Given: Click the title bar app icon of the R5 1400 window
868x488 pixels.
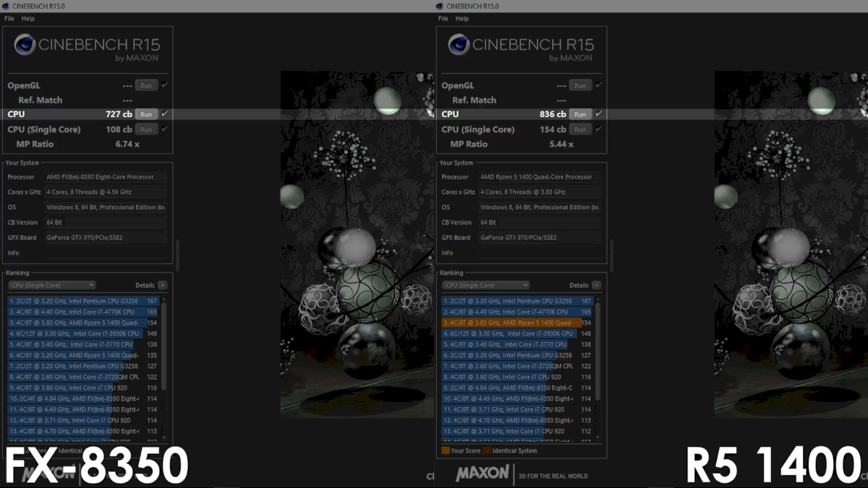Looking at the screenshot, I should click(x=440, y=6).
